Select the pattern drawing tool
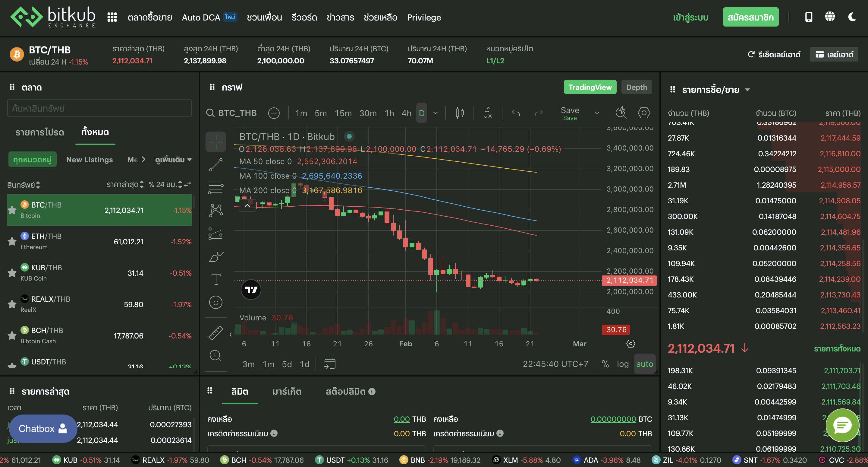This screenshot has width=868, height=467. coord(216,210)
